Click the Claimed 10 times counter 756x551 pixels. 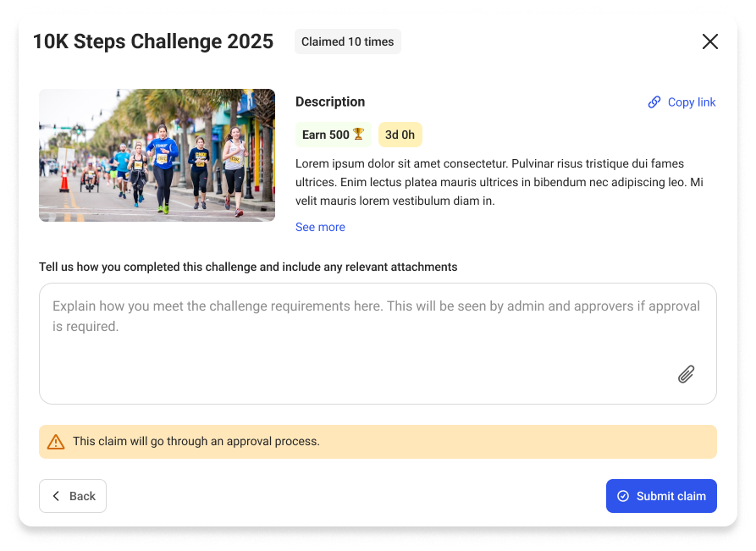pyautogui.click(x=348, y=41)
